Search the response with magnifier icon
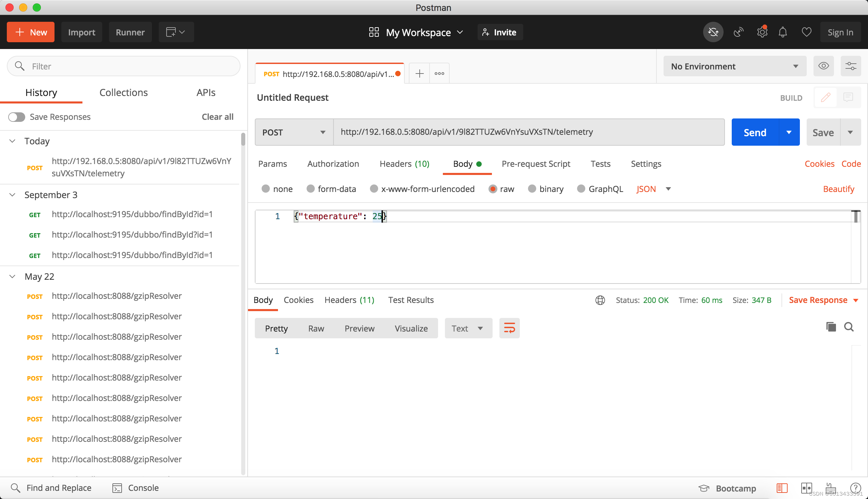 [x=849, y=327]
